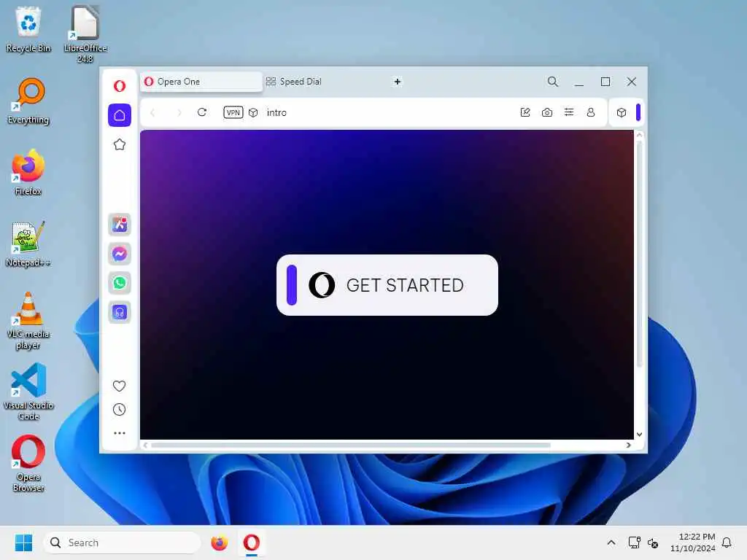Open the profile account icon
This screenshot has height=560, width=747.
click(591, 112)
